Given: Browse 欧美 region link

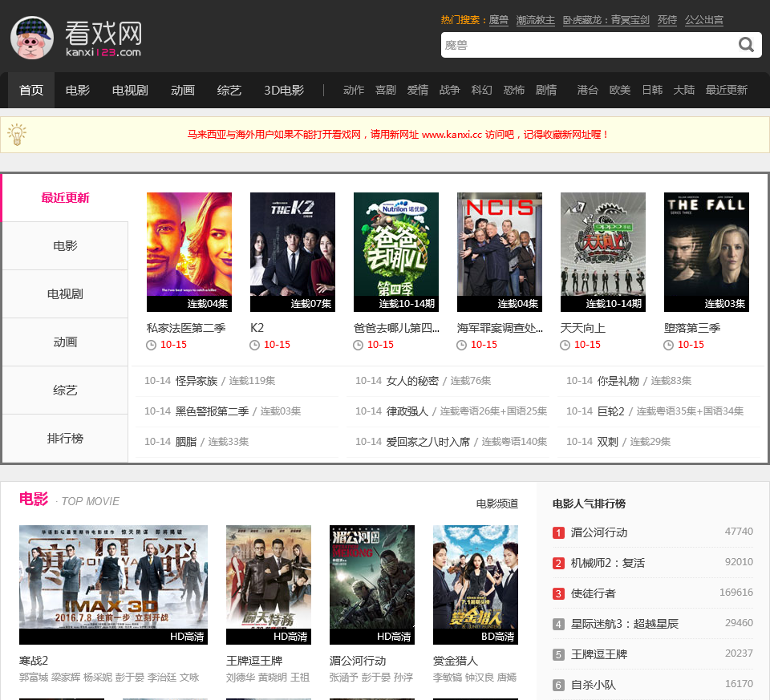Looking at the screenshot, I should pyautogui.click(x=620, y=90).
